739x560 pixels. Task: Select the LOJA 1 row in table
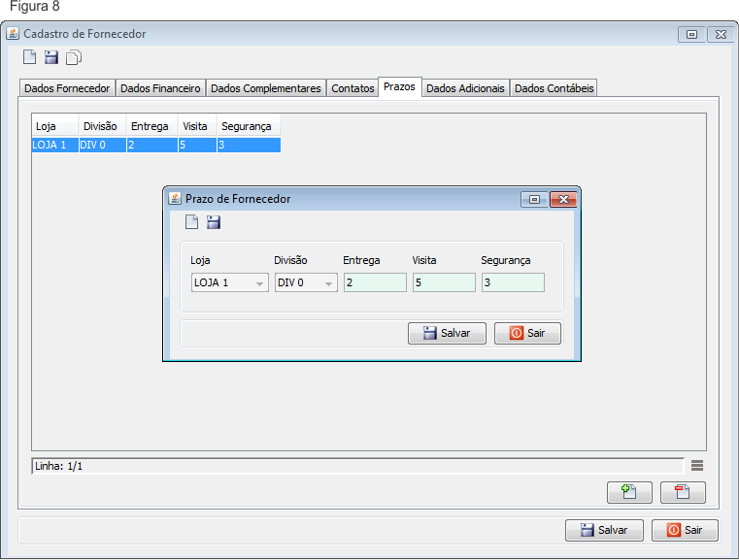click(x=155, y=145)
